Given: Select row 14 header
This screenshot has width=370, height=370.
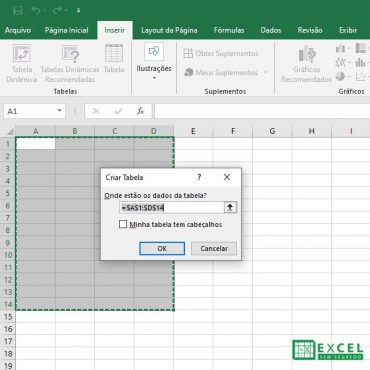Looking at the screenshot, I should click(x=8, y=304).
